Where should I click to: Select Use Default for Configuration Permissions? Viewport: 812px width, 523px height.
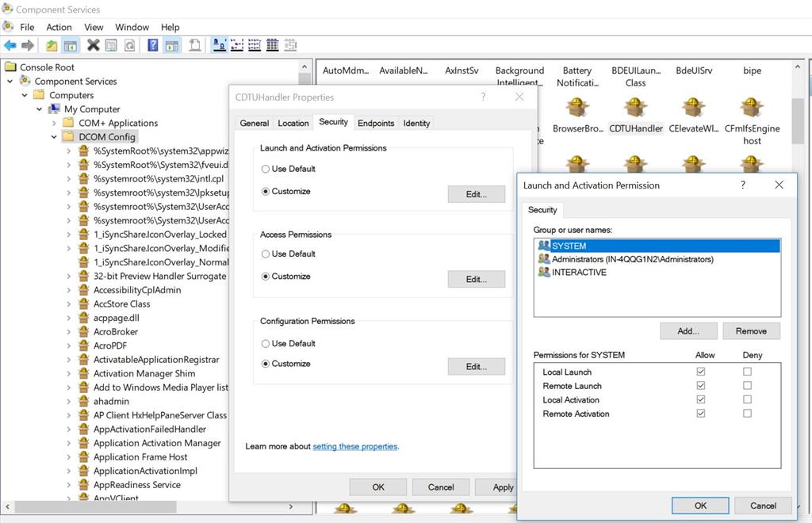[266, 343]
